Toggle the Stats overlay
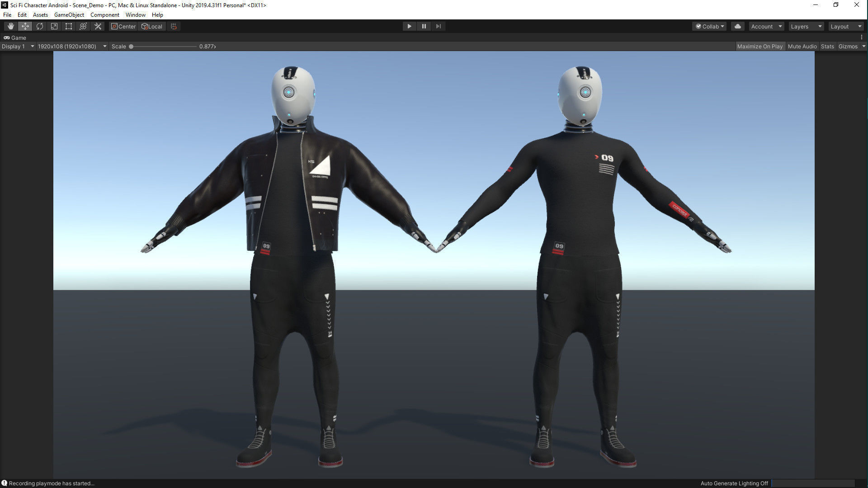This screenshot has width=868, height=488. [827, 46]
